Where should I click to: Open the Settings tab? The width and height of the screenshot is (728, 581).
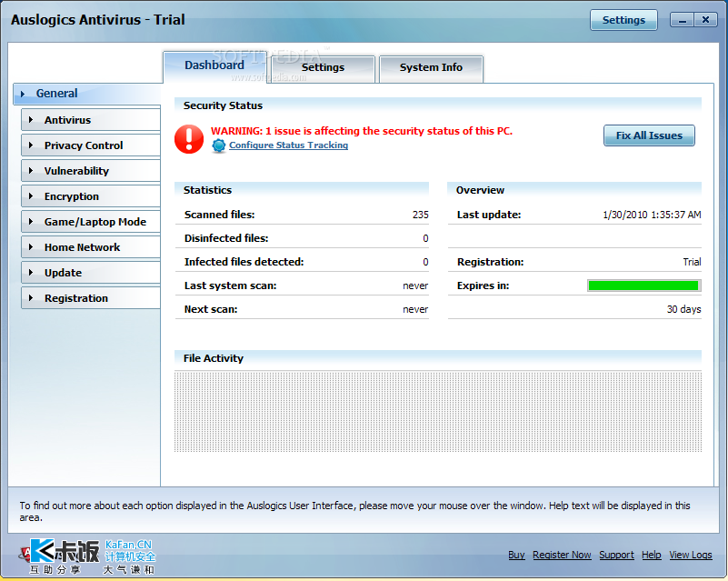324,68
